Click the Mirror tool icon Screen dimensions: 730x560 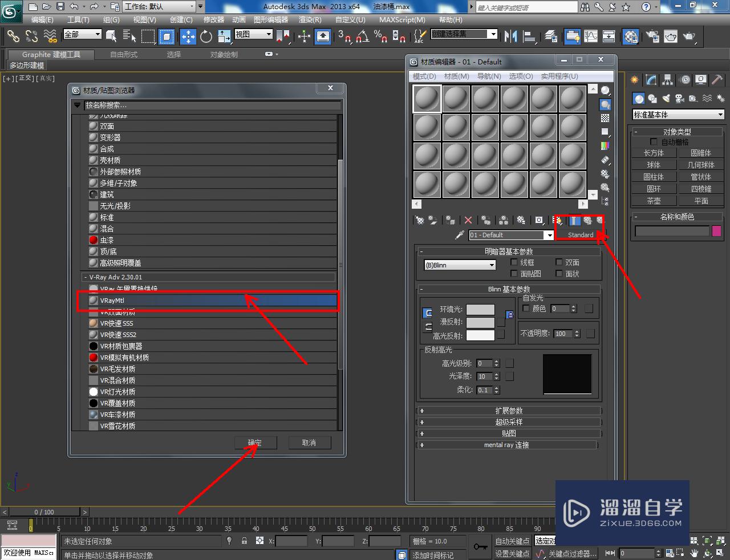[x=510, y=36]
